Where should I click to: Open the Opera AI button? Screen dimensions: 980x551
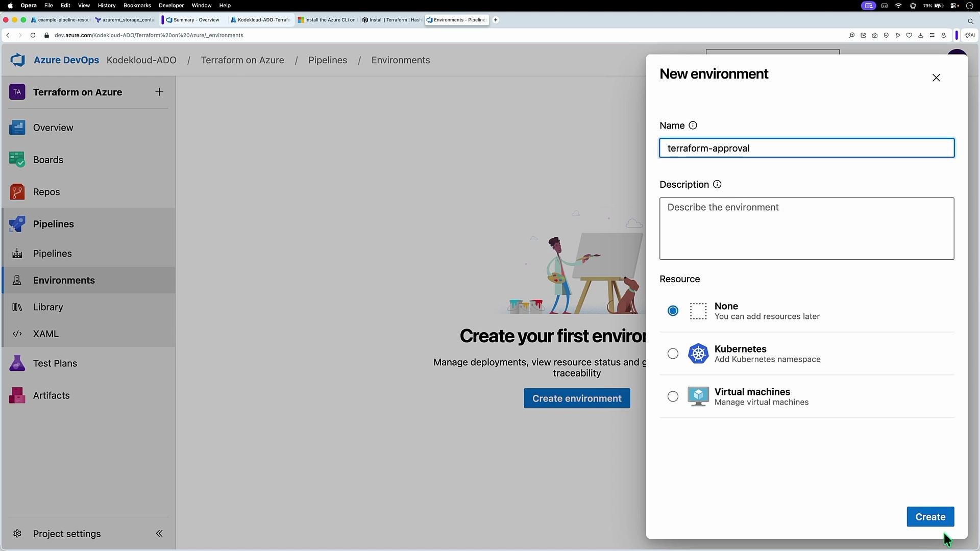pyautogui.click(x=970, y=35)
